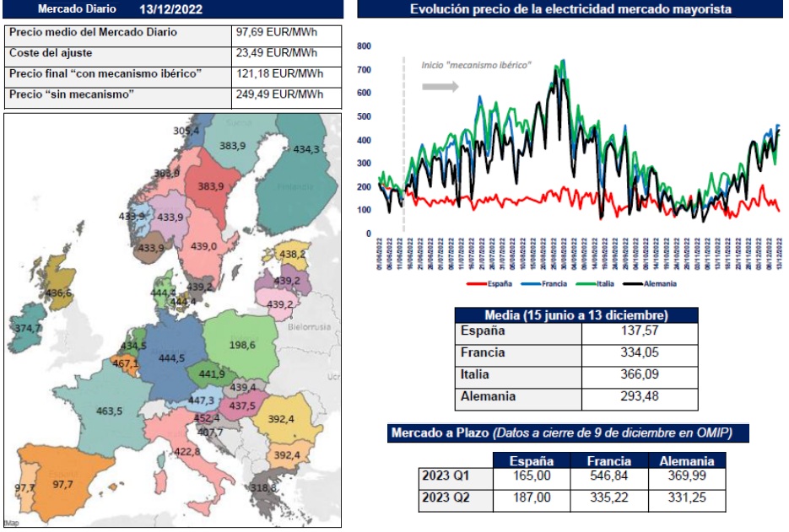
Task: Click the "Mercado Diario 13/12/2022" header bar
Action: coord(173,9)
